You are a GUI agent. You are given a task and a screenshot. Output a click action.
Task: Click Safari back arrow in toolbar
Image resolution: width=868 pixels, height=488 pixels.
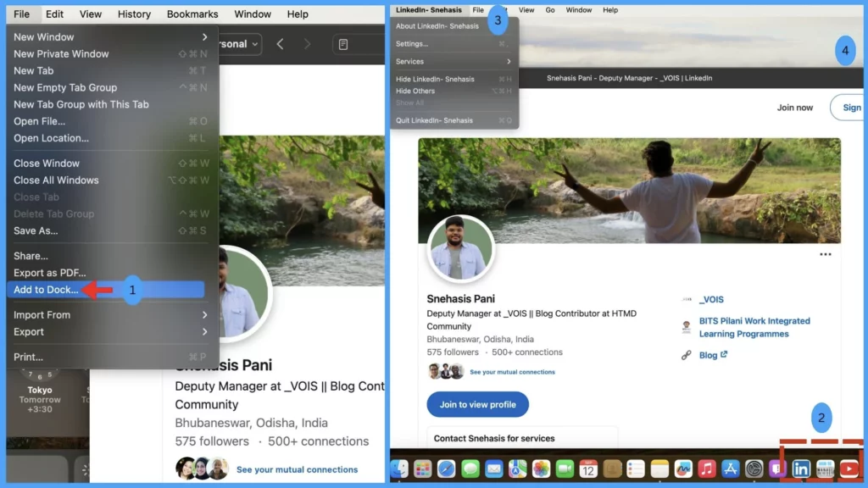tap(280, 44)
